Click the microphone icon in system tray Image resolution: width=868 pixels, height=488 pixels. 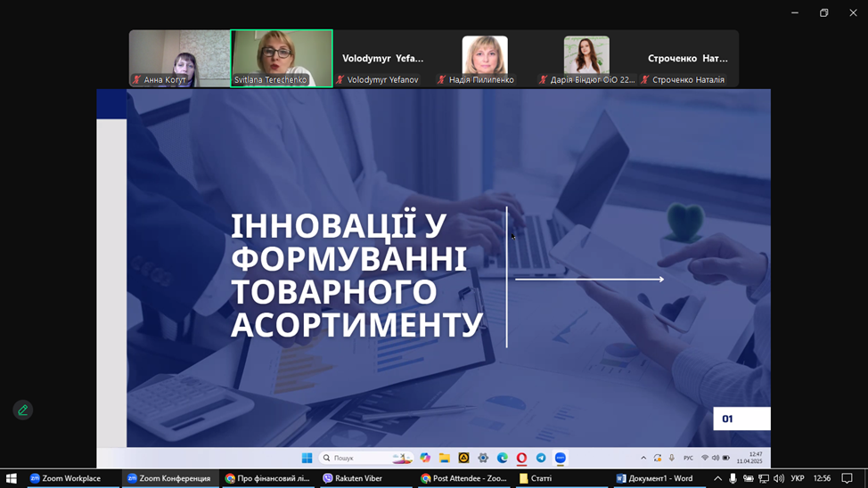tap(733, 478)
